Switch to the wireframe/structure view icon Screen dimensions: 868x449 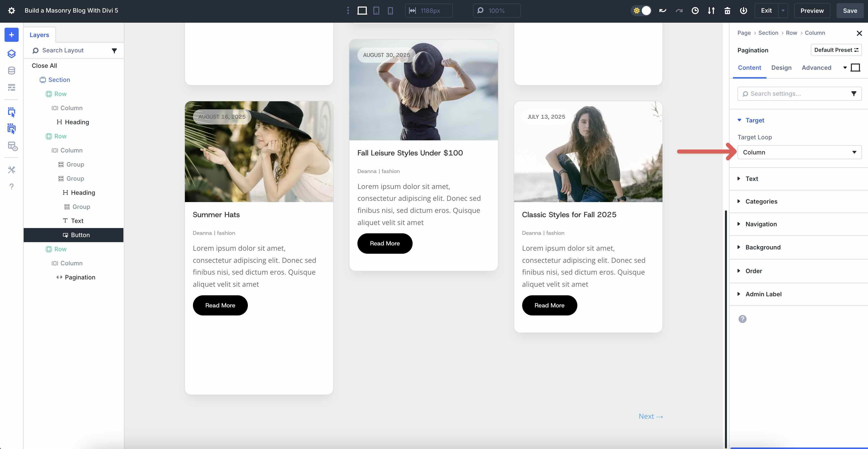click(11, 87)
